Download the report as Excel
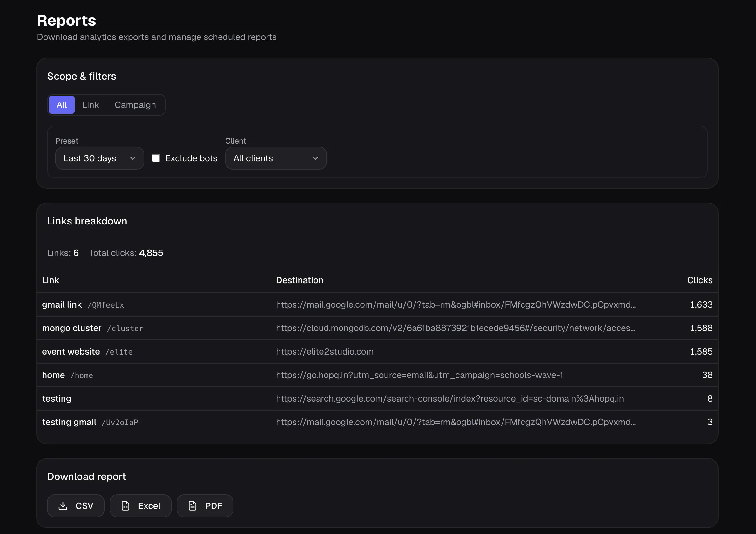This screenshot has height=534, width=756. click(x=141, y=506)
